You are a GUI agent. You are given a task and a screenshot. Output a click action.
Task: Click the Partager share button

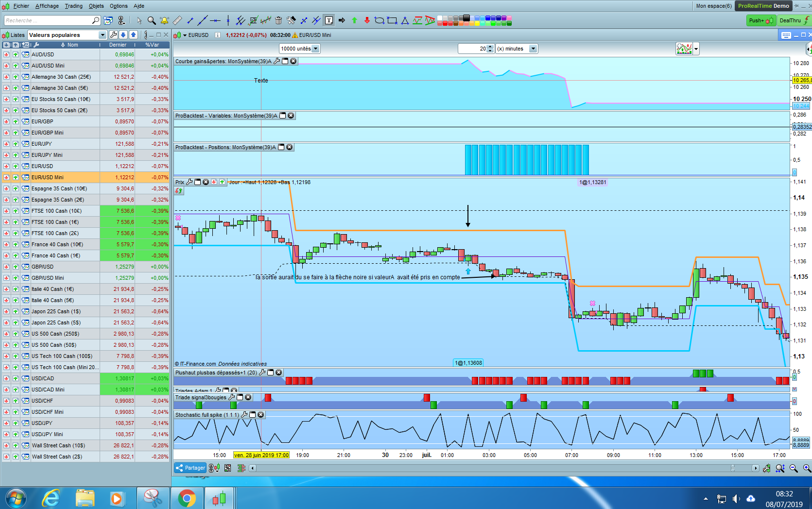pyautogui.click(x=190, y=468)
